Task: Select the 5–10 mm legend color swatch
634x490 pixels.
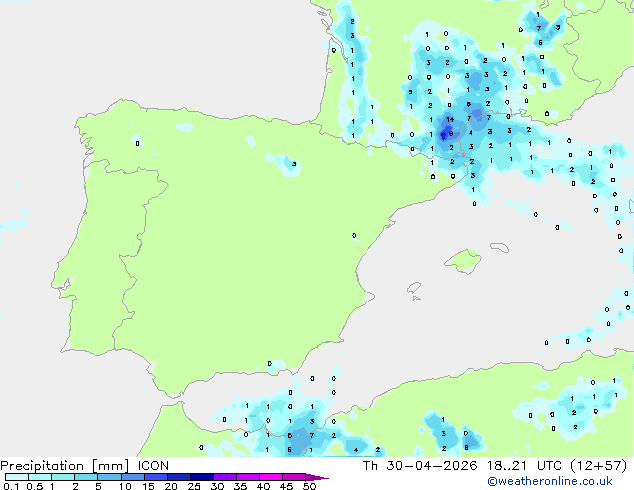Action: tap(109, 477)
